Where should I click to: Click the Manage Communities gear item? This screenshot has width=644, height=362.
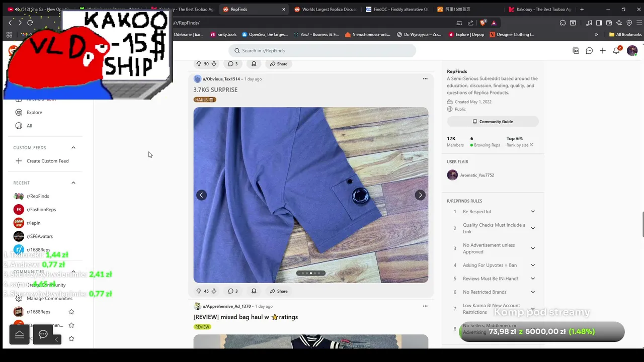point(44,298)
